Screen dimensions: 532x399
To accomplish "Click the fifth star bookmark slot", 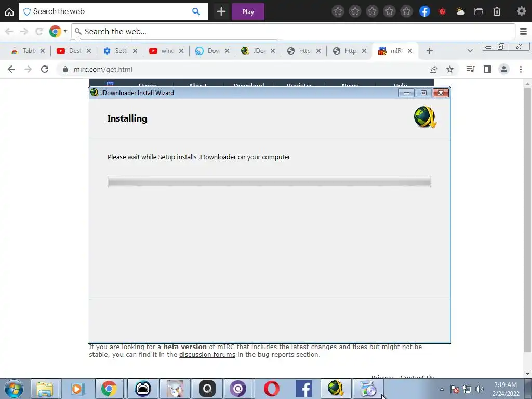I will pyautogui.click(x=406, y=11).
